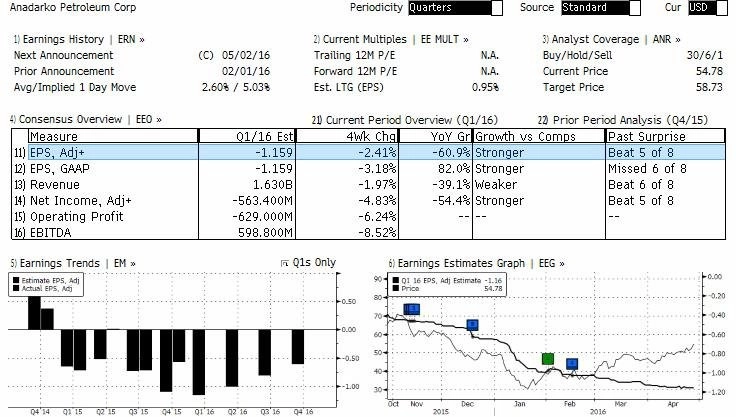Click the Missed 6 of 8 cell
736x417 pixels.
coord(647,169)
